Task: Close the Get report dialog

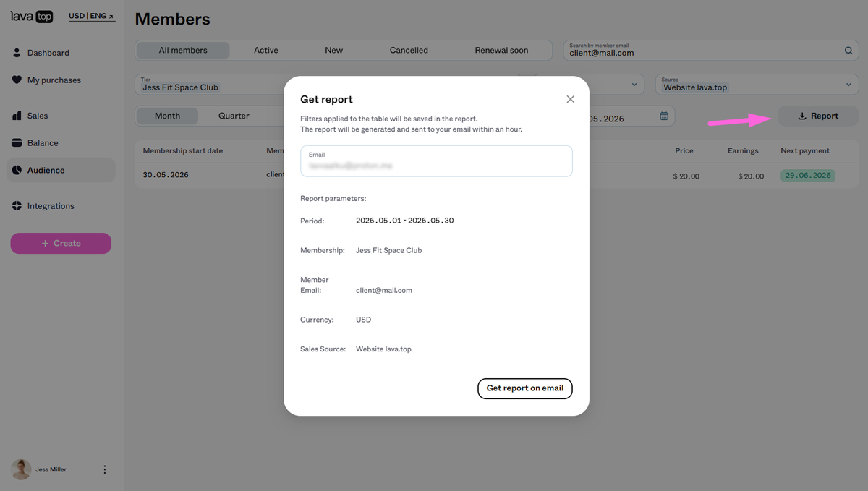Action: [571, 99]
